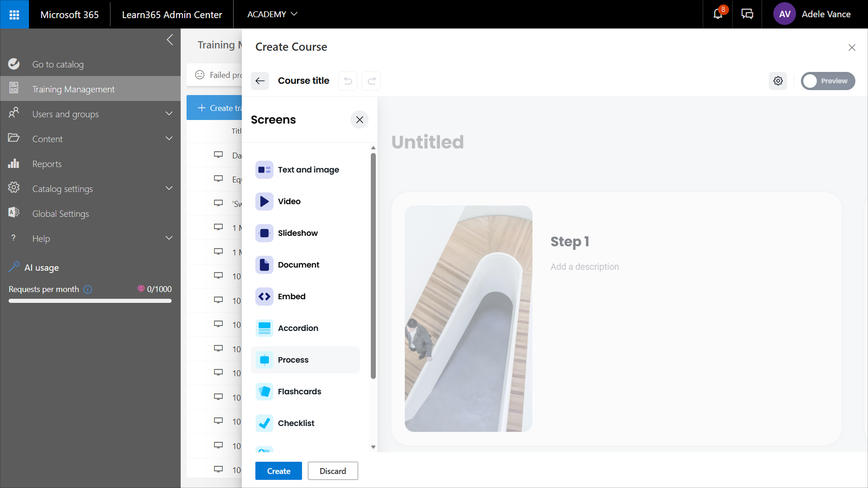Expand the Catalog settings section

(x=169, y=189)
